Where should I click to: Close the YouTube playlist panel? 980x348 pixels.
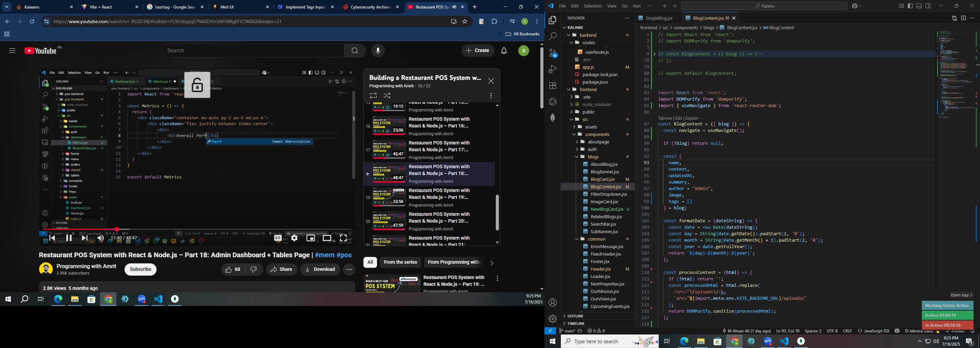coord(491,81)
